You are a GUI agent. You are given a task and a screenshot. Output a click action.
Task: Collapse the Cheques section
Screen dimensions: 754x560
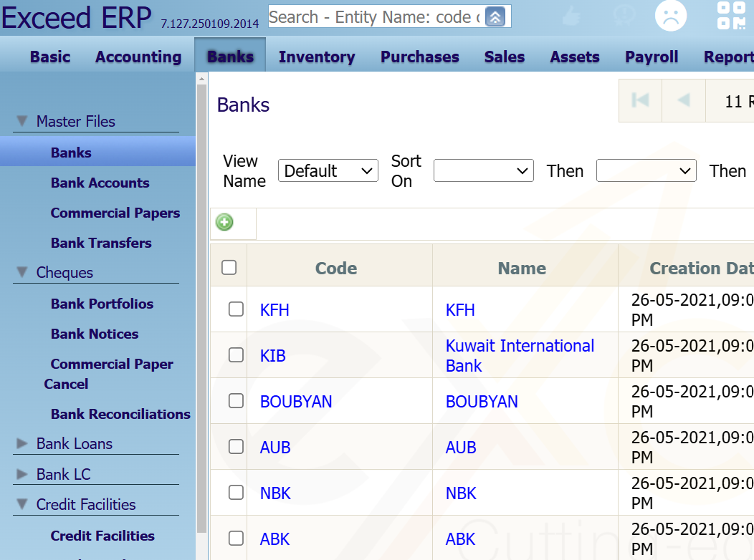(x=22, y=272)
